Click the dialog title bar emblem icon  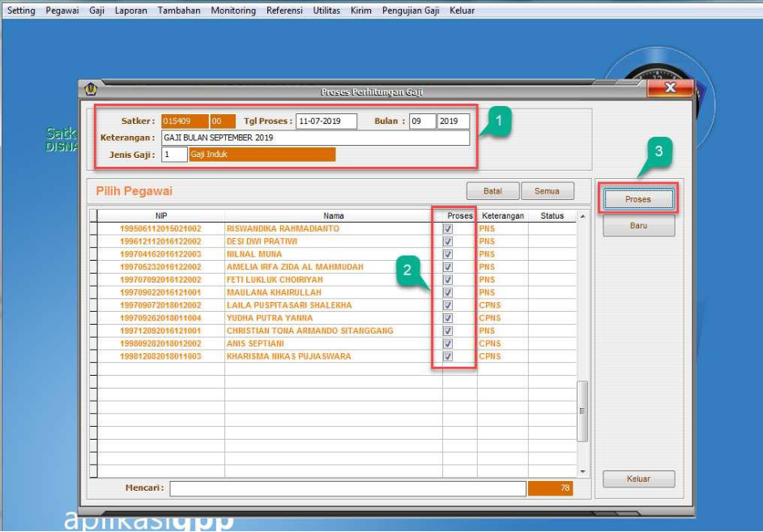click(92, 90)
